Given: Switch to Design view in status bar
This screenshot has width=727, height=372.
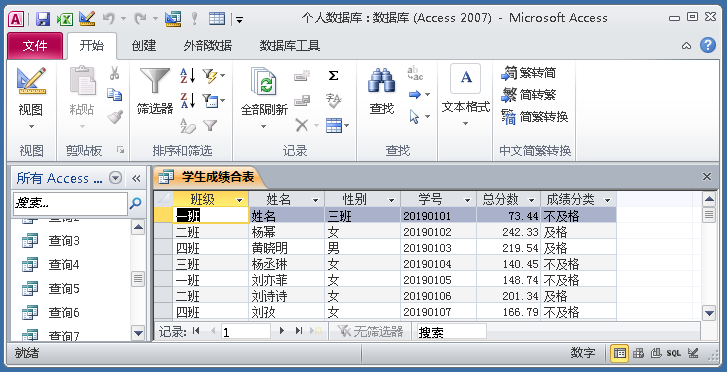Looking at the screenshot, I should pos(693,353).
